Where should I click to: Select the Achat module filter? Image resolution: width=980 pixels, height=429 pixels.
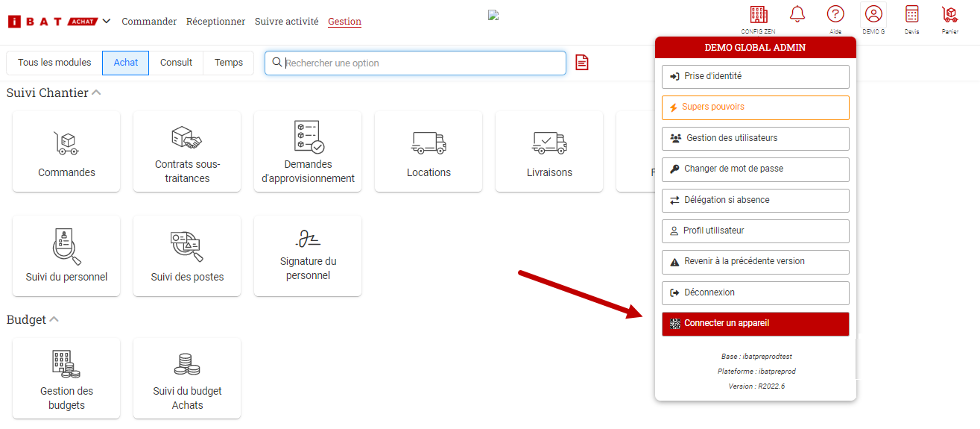125,63
